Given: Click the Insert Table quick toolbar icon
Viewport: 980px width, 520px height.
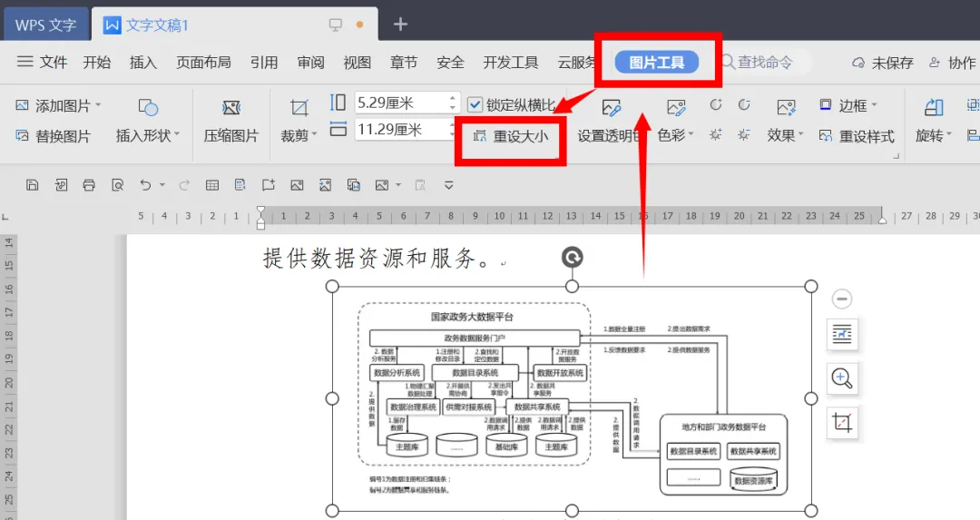Looking at the screenshot, I should point(211,185).
